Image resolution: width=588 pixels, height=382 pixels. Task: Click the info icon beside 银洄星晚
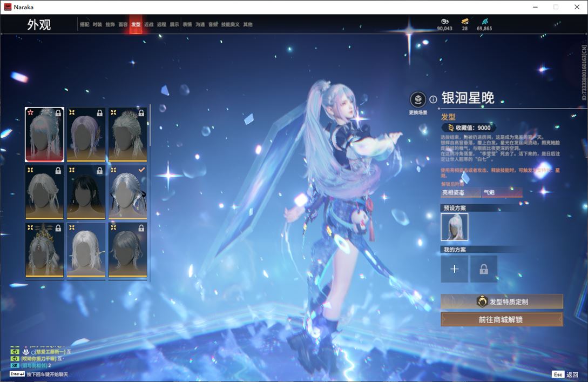click(x=433, y=99)
